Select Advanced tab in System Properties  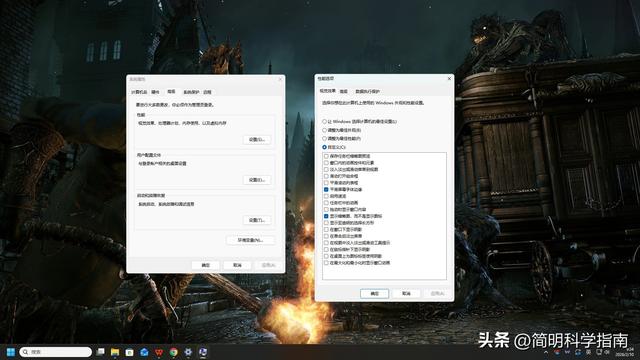[x=171, y=92]
